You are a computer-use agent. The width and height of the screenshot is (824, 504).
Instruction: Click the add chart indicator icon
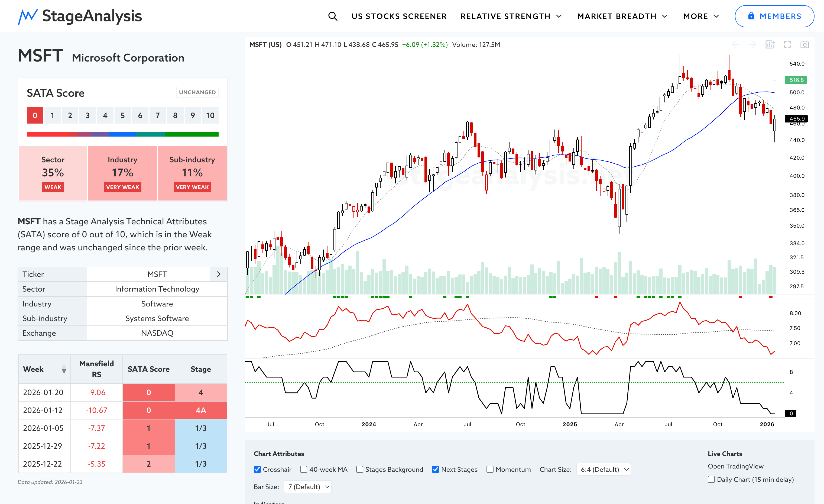pos(770,44)
